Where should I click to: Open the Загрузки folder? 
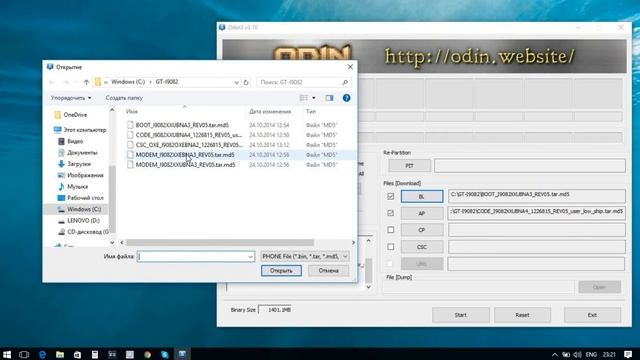pyautogui.click(x=74, y=164)
